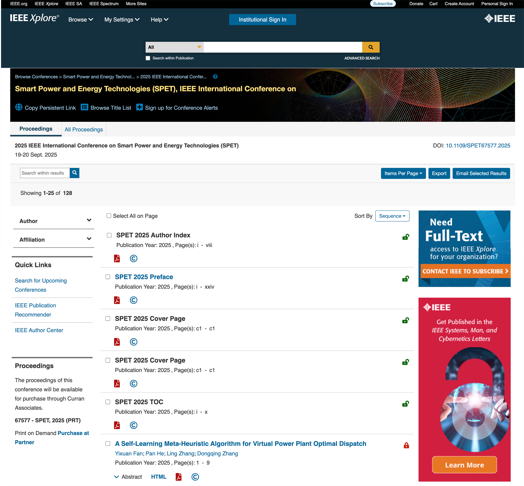This screenshot has height=486, width=524.
Task: Click red locked icon on Self-Learning paper
Action: [406, 445]
